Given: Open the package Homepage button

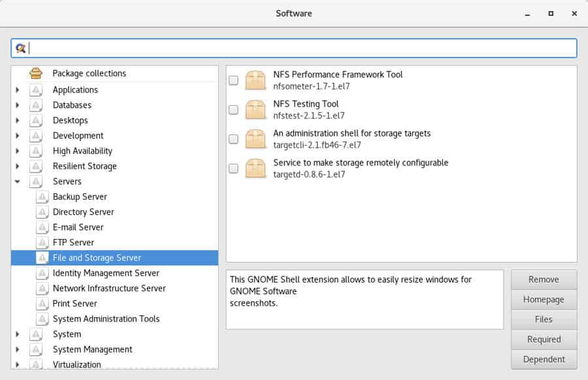Looking at the screenshot, I should pyautogui.click(x=544, y=300).
